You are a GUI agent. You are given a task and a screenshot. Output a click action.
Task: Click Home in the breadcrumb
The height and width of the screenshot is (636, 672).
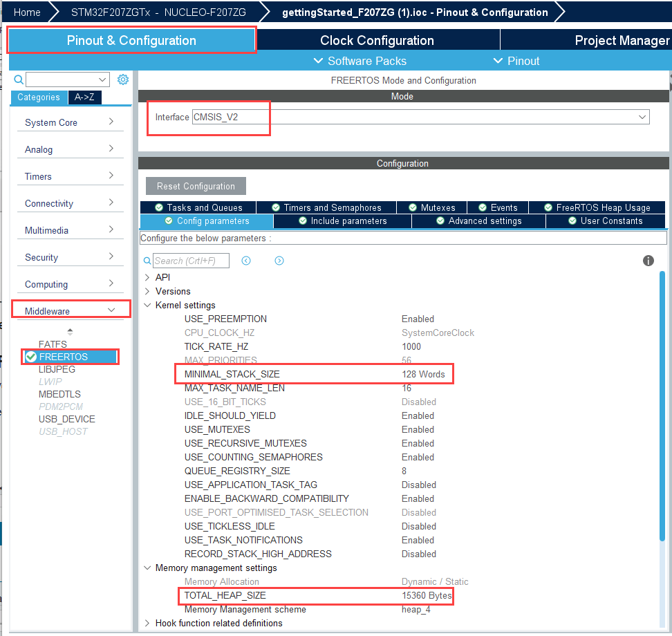(27, 12)
